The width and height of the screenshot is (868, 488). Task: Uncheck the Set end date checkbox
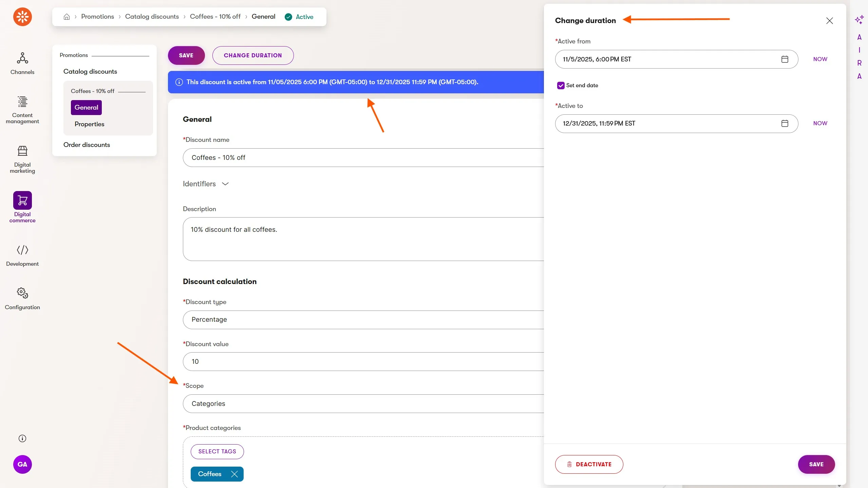click(561, 86)
